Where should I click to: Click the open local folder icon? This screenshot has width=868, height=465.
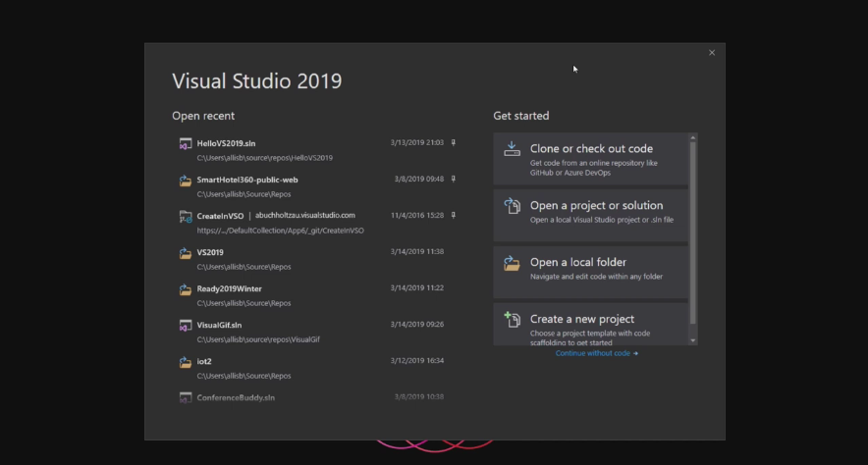click(512, 263)
